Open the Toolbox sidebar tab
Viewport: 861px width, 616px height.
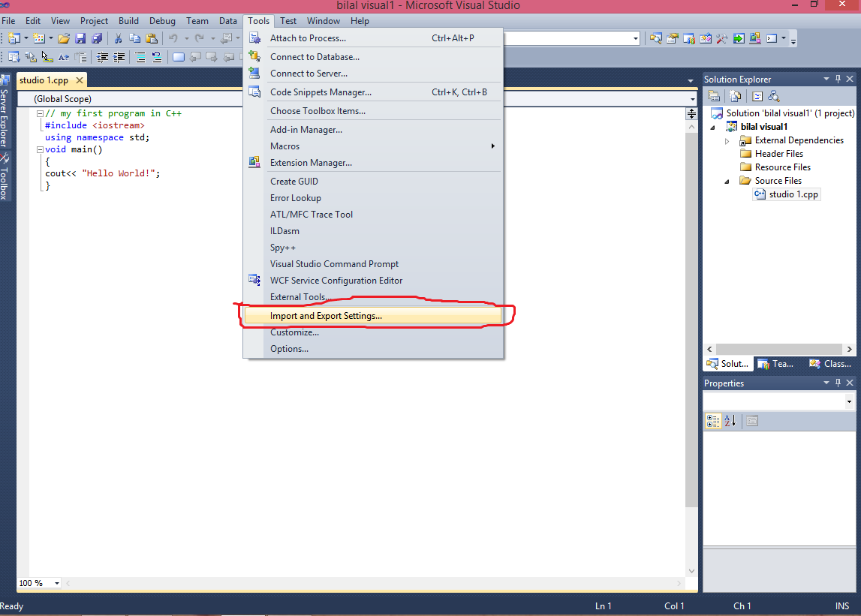pos(6,178)
